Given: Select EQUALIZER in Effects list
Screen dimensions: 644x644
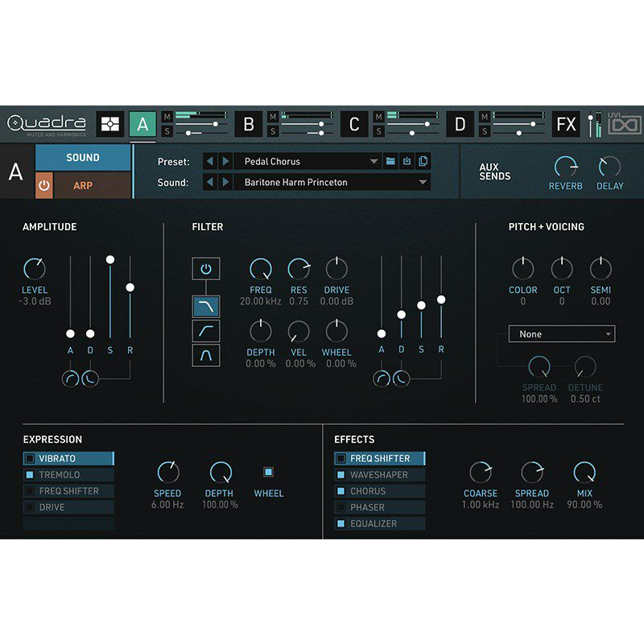Looking at the screenshot, I should [380, 524].
